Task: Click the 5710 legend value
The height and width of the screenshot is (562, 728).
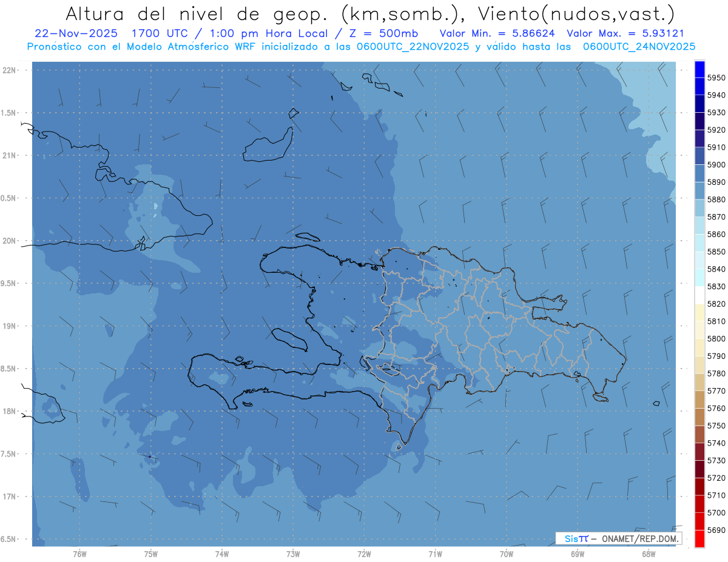Action: point(716,495)
